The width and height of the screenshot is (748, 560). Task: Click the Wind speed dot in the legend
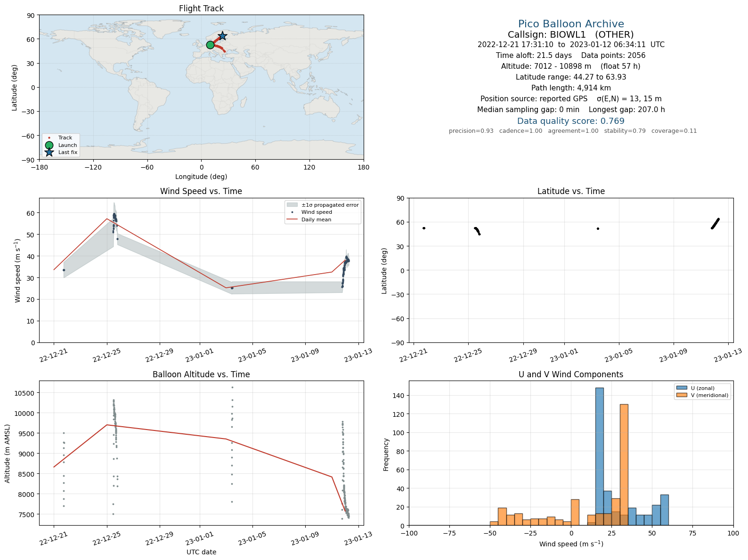pos(292,212)
